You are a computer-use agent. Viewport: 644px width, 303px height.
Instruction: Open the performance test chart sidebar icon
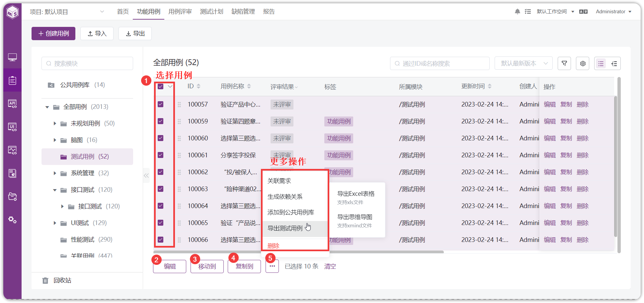click(x=13, y=150)
